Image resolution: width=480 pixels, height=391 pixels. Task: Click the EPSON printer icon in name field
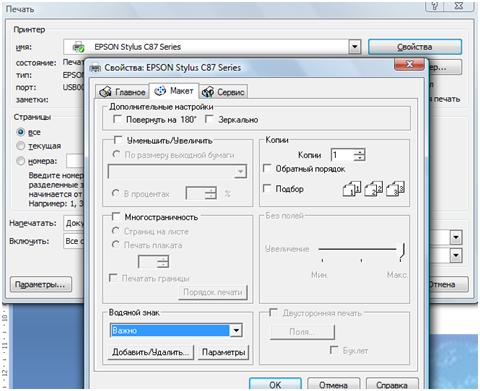click(x=79, y=47)
